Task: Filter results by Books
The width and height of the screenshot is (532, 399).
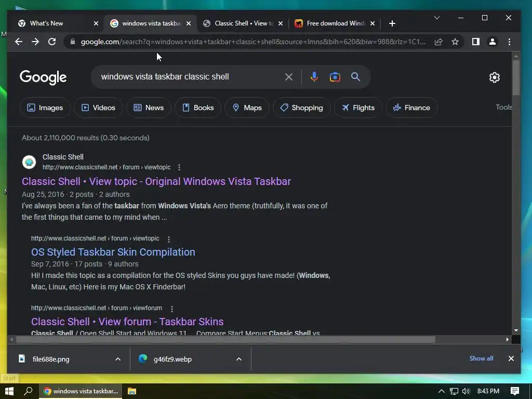Action: (198, 108)
